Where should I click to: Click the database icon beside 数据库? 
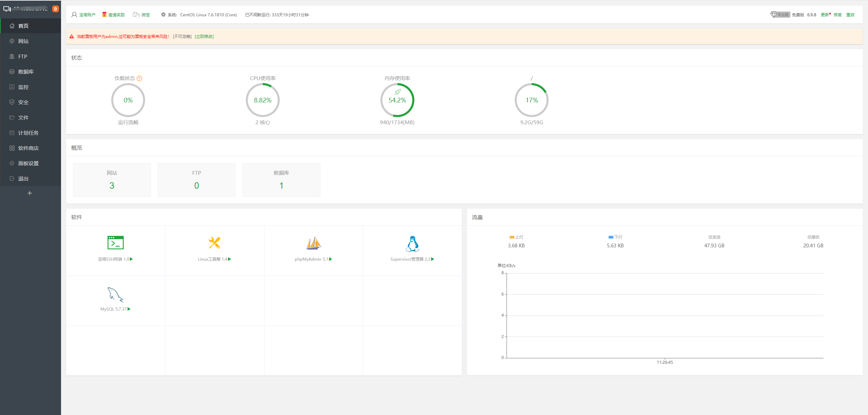[12, 72]
